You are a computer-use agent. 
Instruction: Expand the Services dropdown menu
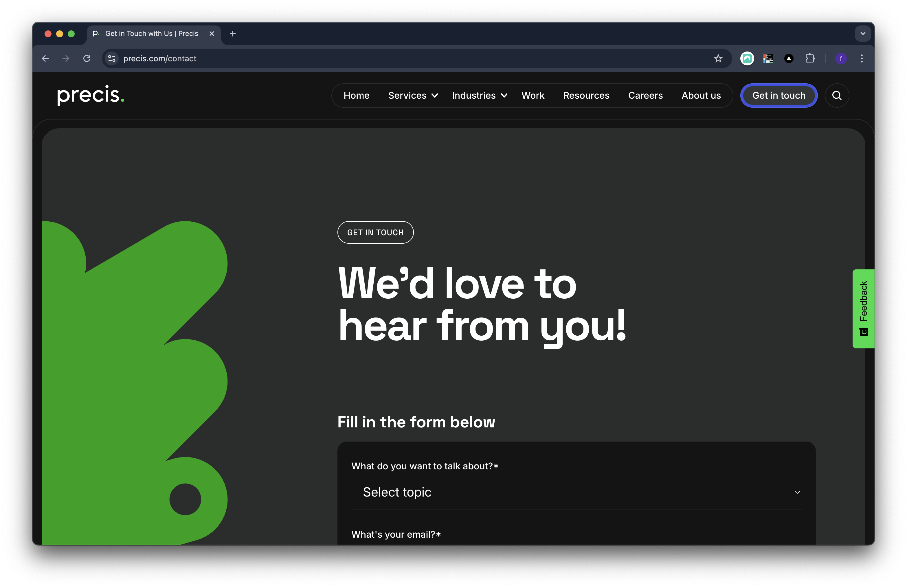point(413,96)
